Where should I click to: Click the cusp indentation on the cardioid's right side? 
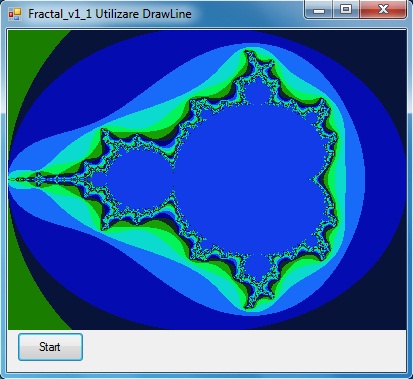(x=315, y=180)
